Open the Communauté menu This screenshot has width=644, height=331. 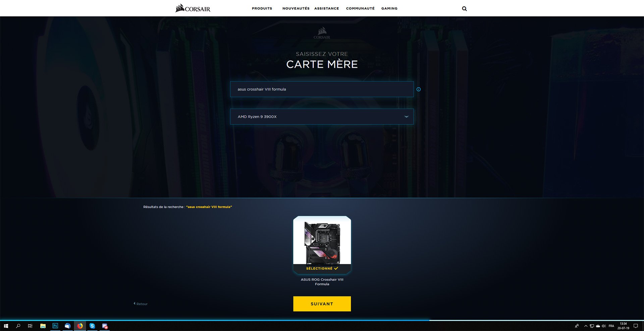pyautogui.click(x=360, y=8)
